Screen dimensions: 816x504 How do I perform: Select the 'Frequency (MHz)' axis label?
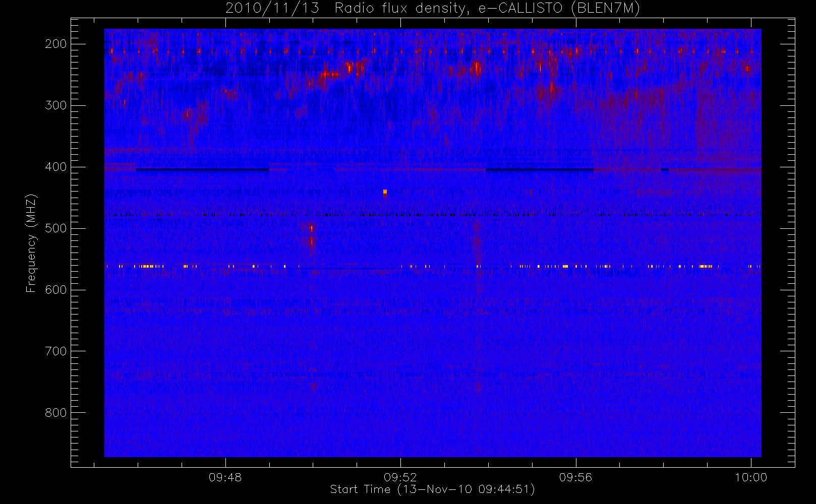click(x=31, y=243)
